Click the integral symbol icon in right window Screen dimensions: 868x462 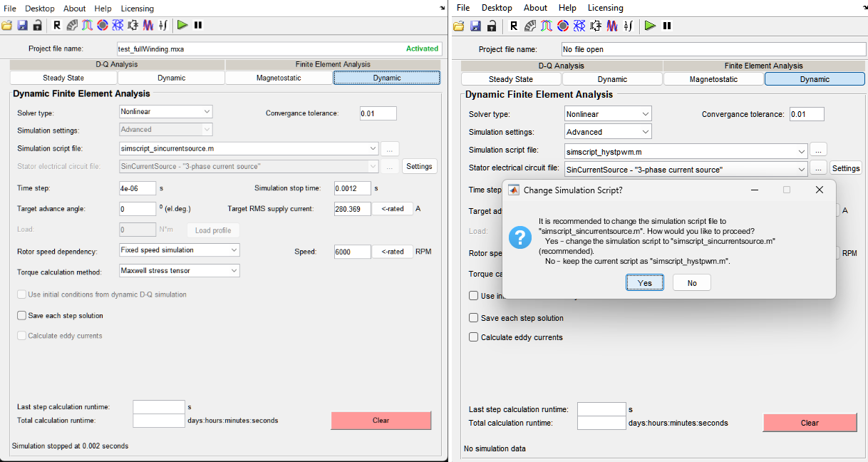coord(628,26)
